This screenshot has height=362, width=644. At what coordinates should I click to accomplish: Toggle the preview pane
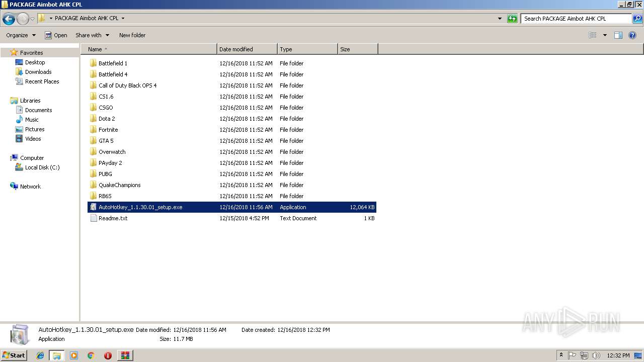tap(618, 35)
